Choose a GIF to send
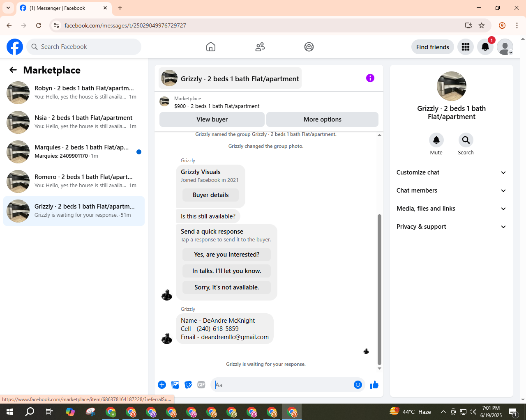The image size is (526, 420). coord(201,385)
